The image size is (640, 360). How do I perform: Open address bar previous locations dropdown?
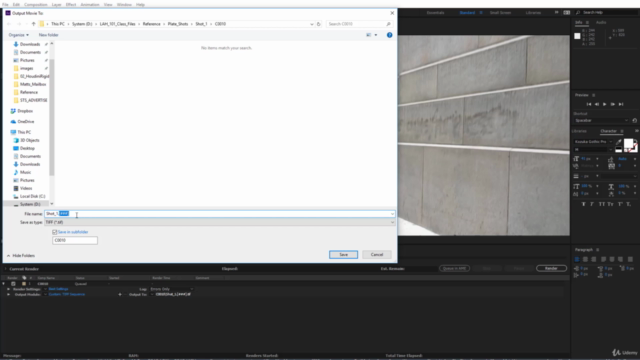point(312,24)
